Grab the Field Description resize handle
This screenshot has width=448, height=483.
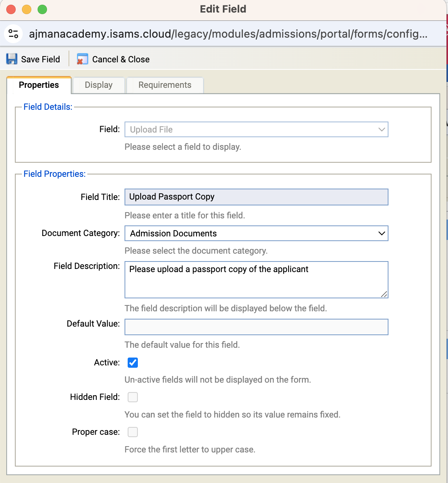pos(384,294)
